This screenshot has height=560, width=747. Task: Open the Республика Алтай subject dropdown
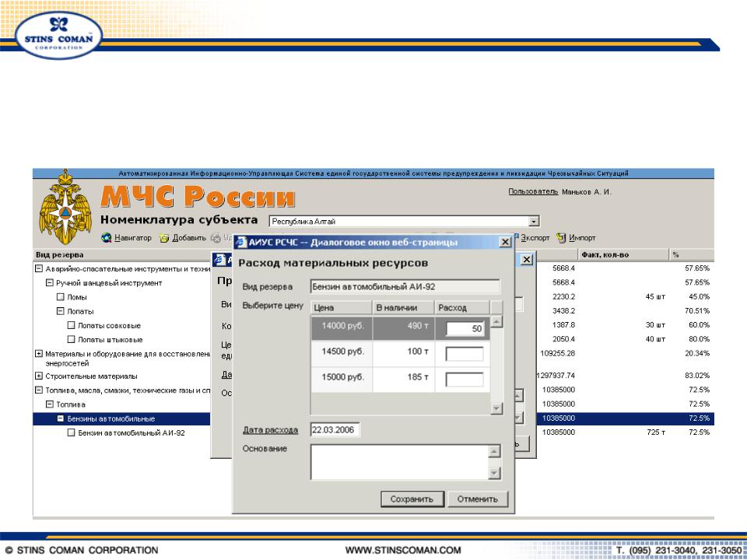534,222
